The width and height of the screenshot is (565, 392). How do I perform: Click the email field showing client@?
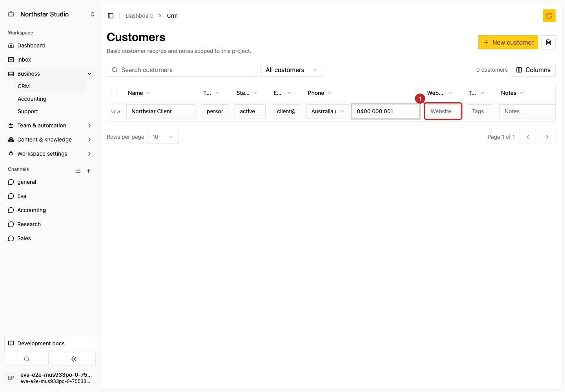(286, 111)
